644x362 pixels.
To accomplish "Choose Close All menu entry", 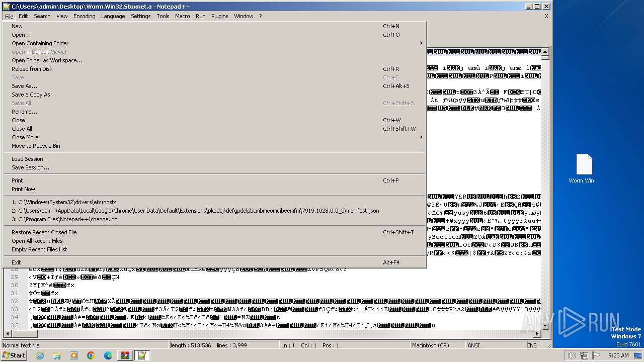I will [x=215, y=129].
